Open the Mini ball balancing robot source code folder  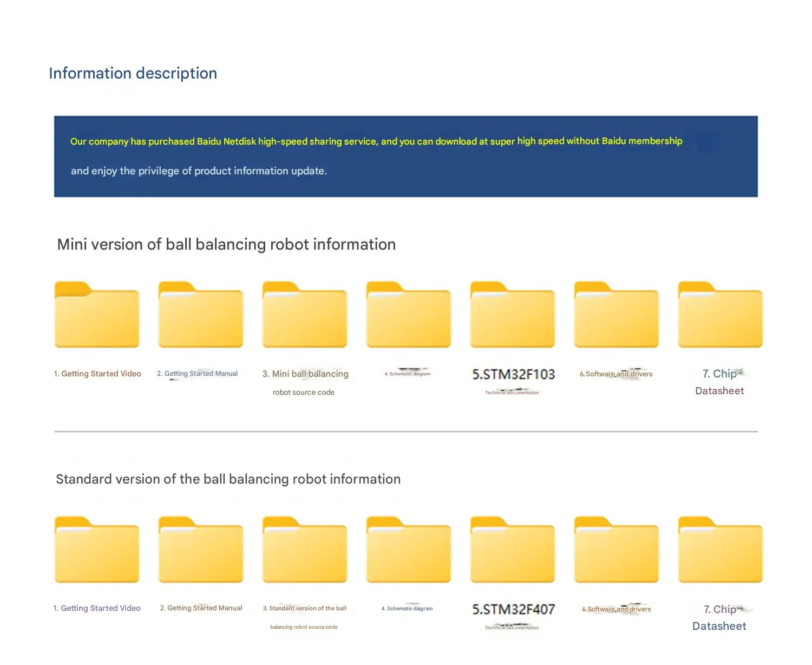(305, 315)
